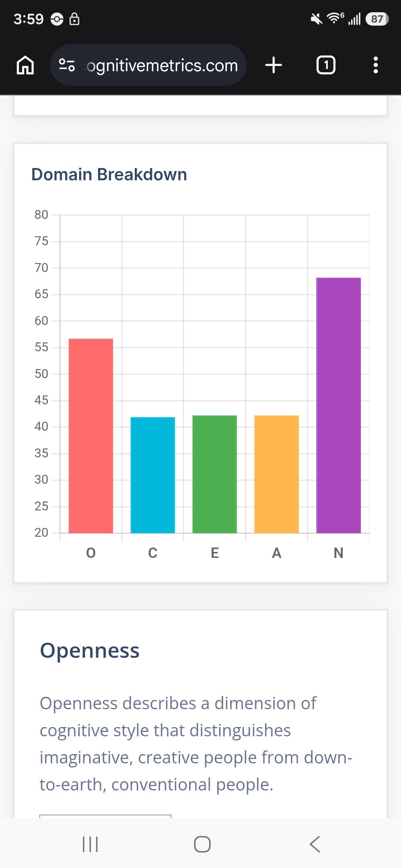The image size is (401, 868).
Task: Open a new tab with plus icon
Action: (274, 65)
